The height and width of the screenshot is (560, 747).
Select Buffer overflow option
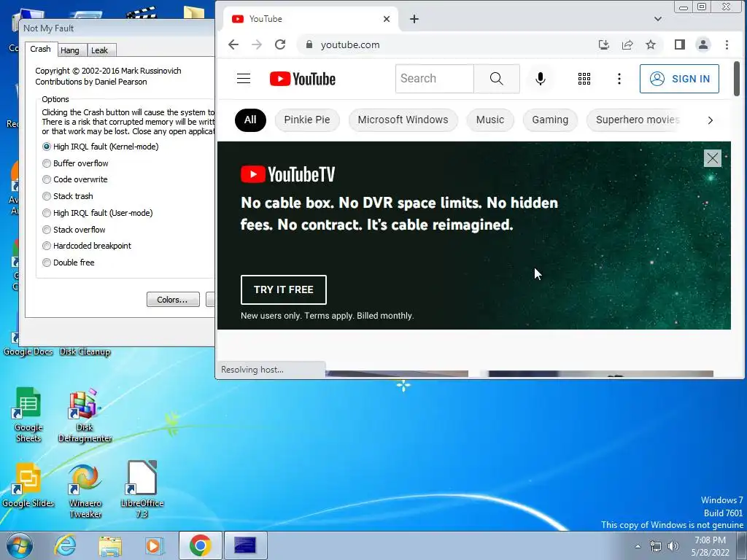tap(75, 163)
